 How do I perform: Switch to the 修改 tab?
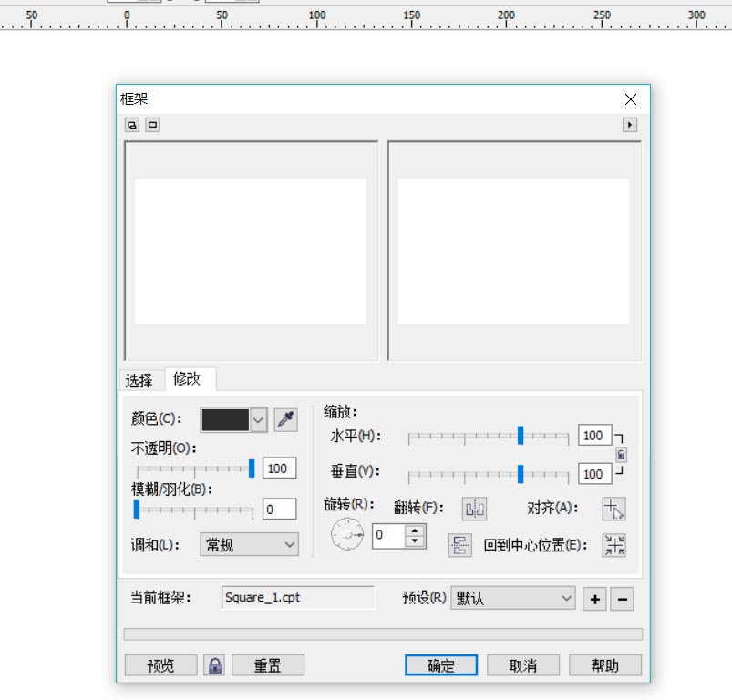pyautogui.click(x=188, y=379)
